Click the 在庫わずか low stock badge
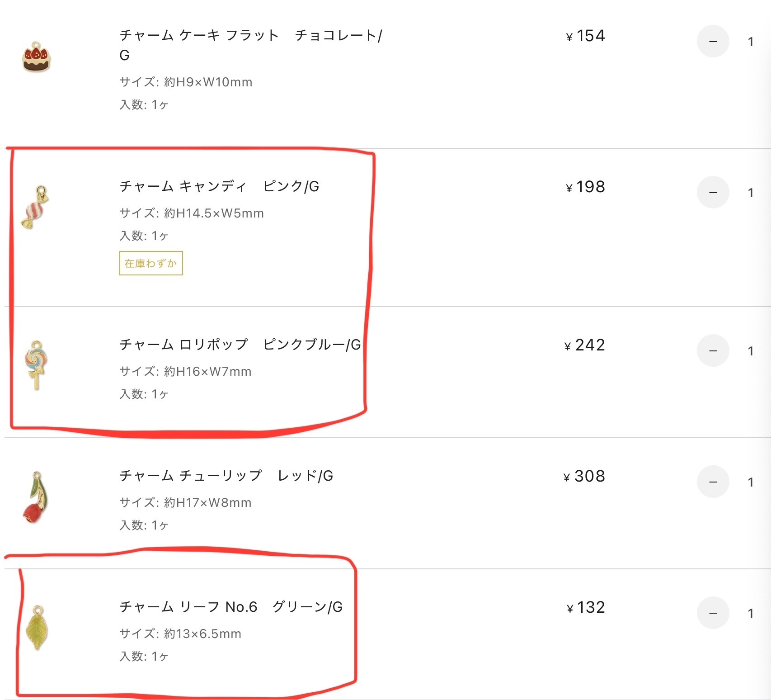 click(151, 263)
